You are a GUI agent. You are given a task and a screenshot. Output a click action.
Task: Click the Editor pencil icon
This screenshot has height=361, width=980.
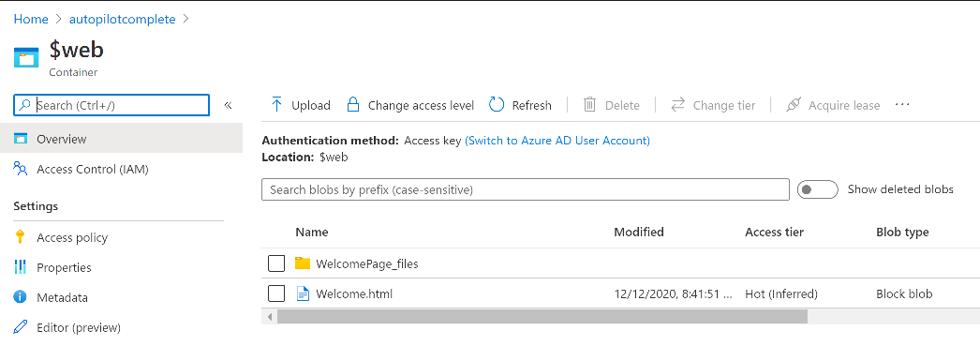[x=21, y=327]
